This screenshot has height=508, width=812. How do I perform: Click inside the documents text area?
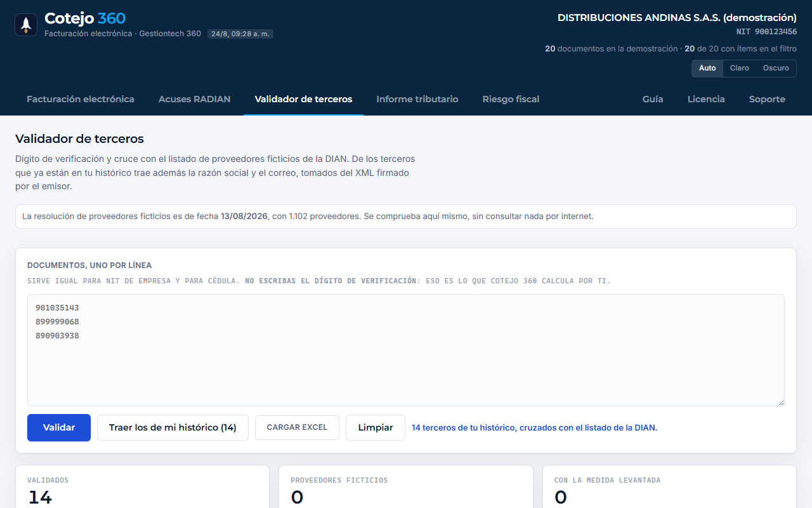point(406,350)
